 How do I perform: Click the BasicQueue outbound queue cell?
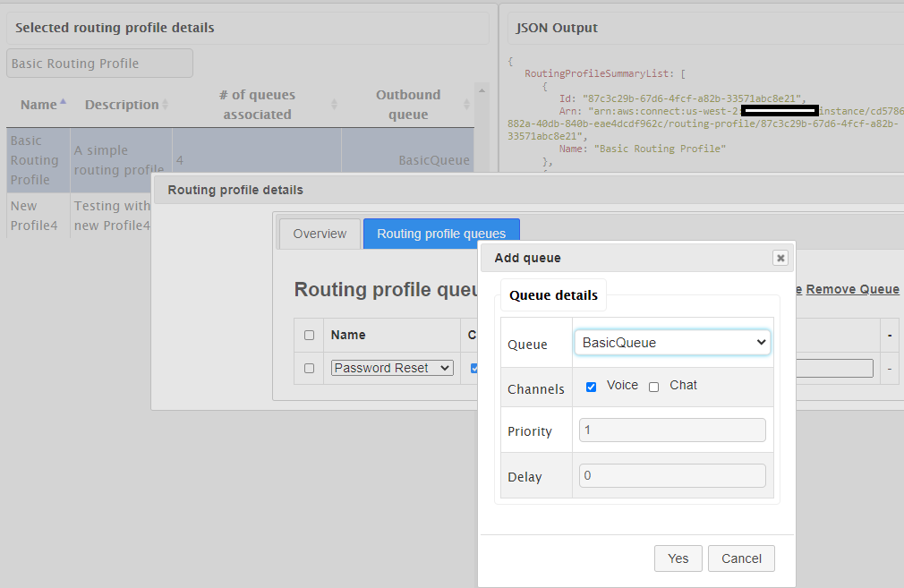click(408, 159)
